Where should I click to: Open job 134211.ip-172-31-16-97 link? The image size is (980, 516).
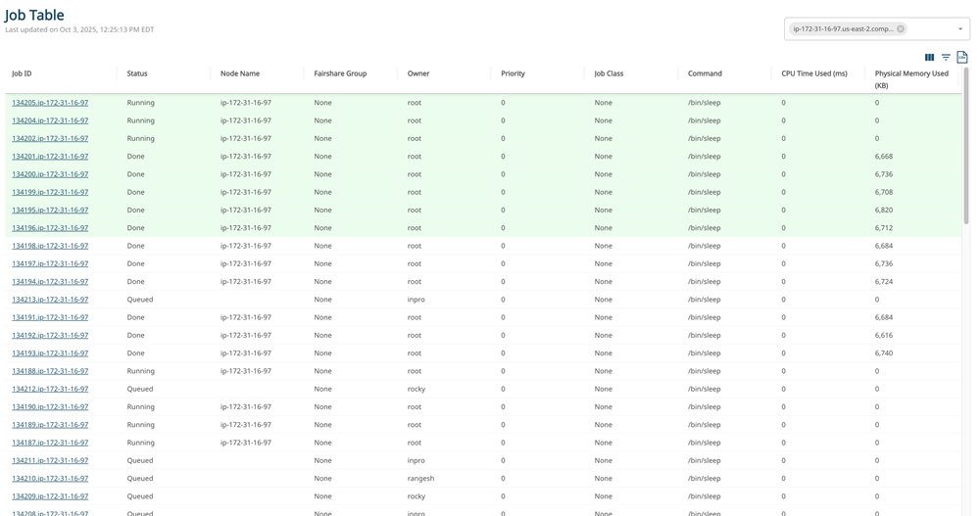(50, 461)
